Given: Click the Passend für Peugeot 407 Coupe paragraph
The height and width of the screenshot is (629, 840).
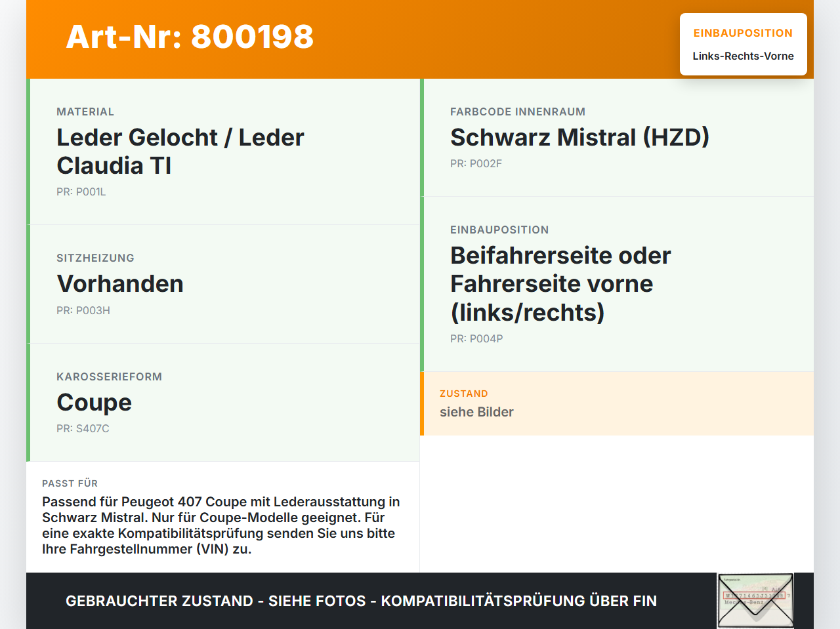Looking at the screenshot, I should [221, 525].
